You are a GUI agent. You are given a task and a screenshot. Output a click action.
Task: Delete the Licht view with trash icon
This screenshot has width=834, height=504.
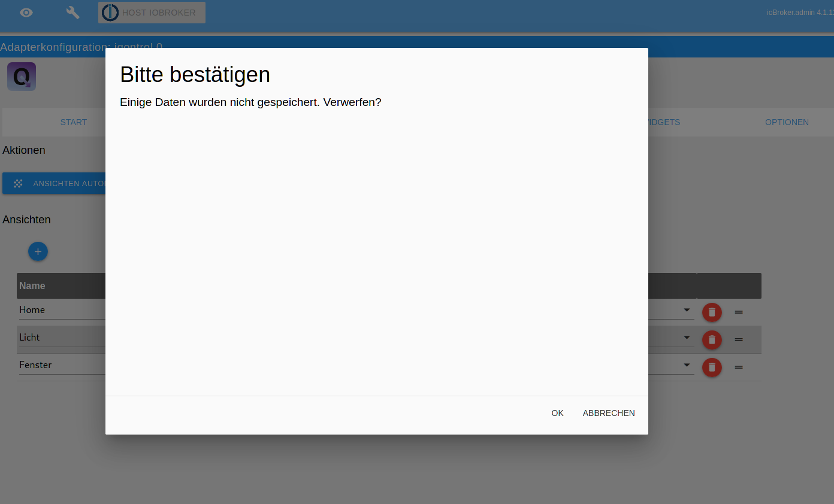point(712,339)
